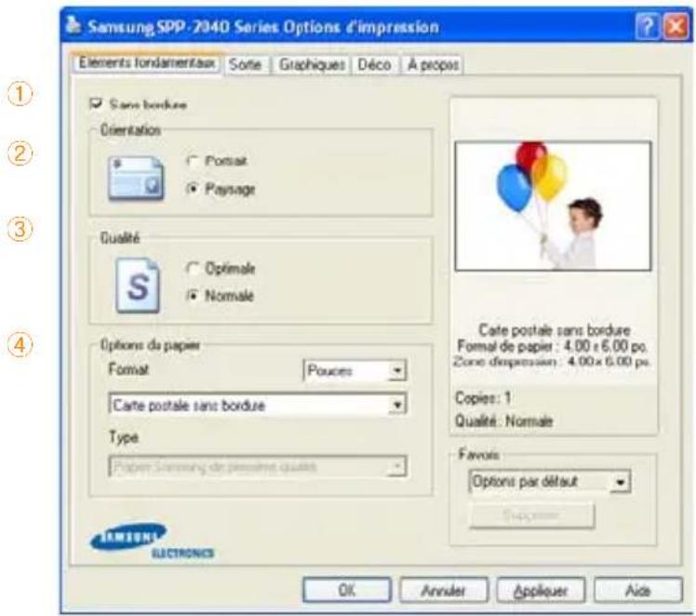
Task: Switch to the Déco tab
Action: [x=375, y=65]
